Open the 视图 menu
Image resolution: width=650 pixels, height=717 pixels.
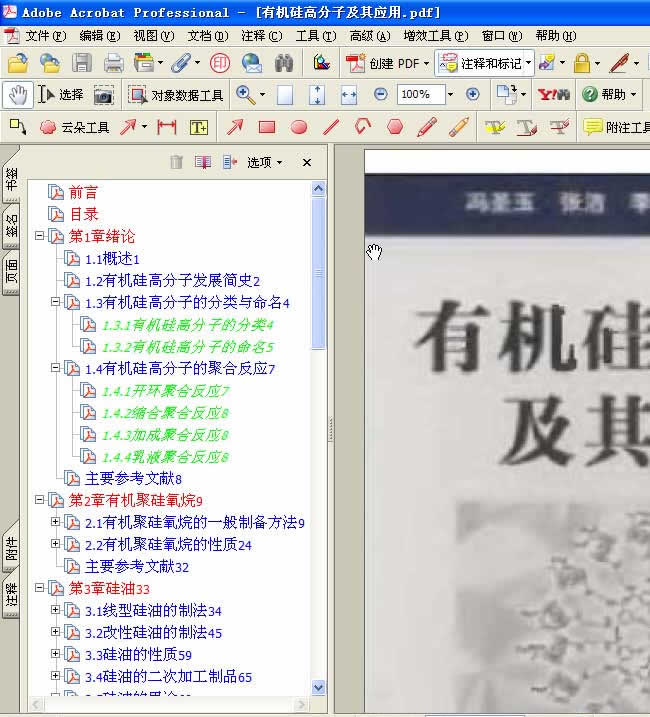point(154,36)
